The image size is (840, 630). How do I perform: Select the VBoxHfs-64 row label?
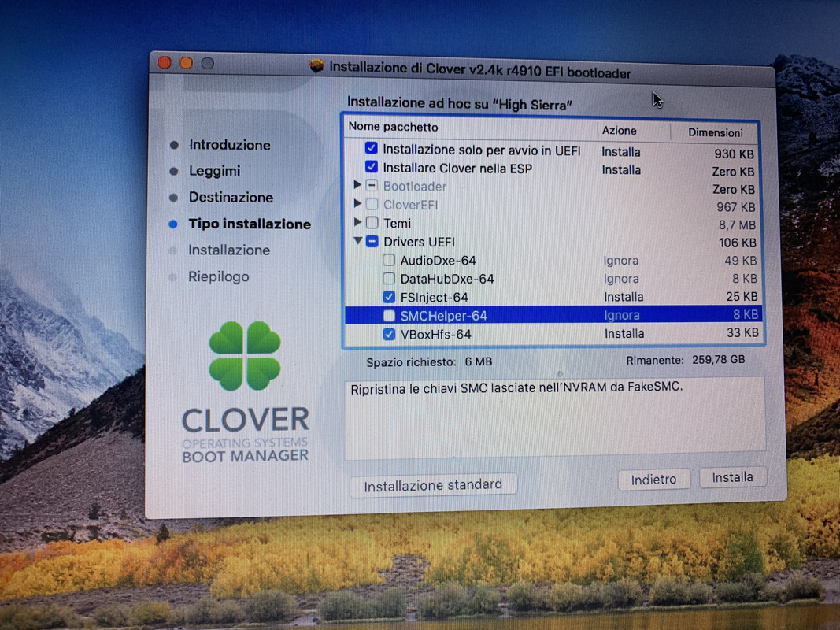pos(436,334)
